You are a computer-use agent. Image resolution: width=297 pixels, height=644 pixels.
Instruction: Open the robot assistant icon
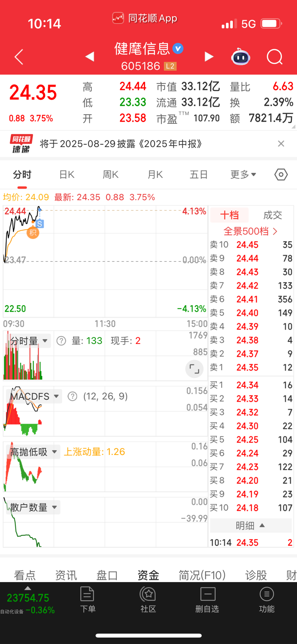coord(241,57)
